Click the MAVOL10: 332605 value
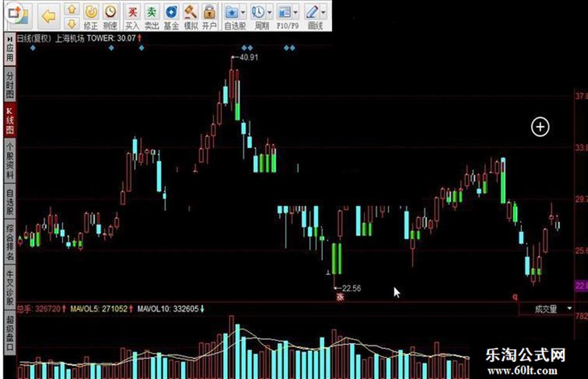The image size is (588, 379). [167, 309]
